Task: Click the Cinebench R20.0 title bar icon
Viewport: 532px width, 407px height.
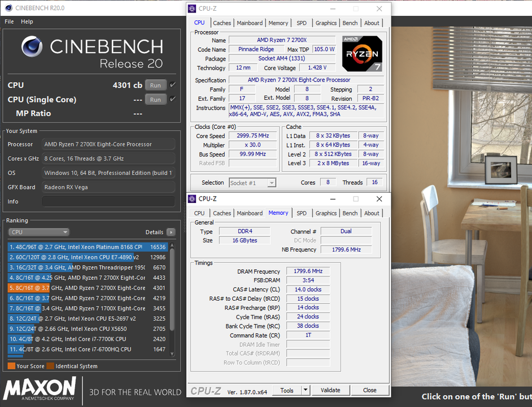Action: (x=9, y=8)
